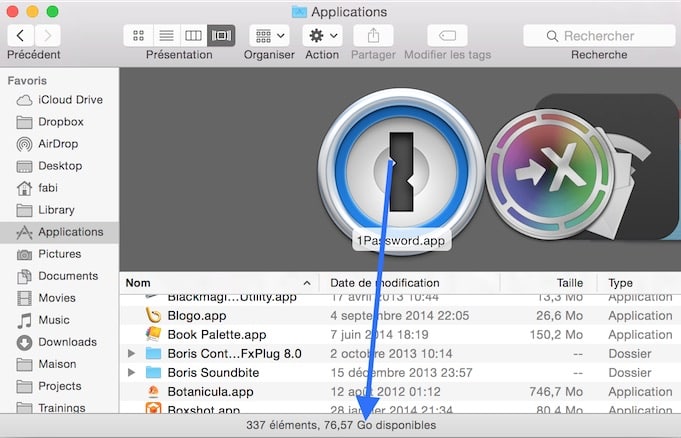Select the Cover Flow view button
Viewport: 681px width, 438px height.
click(x=221, y=36)
